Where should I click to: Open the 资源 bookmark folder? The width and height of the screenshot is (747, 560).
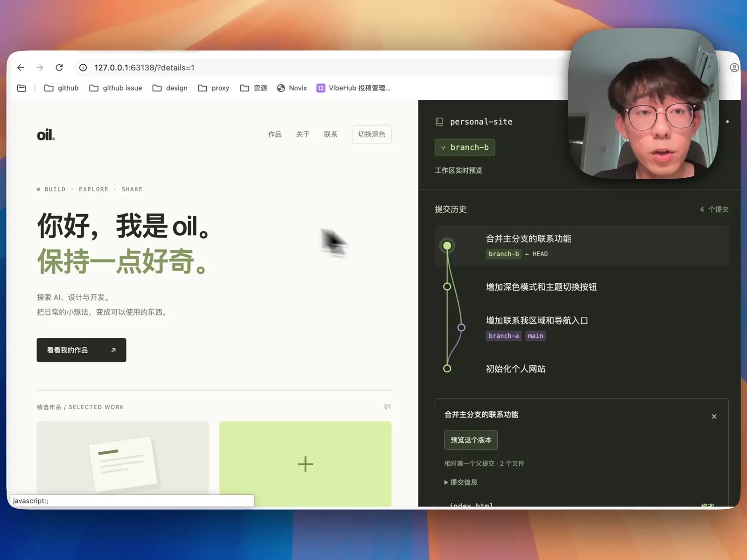254,88
